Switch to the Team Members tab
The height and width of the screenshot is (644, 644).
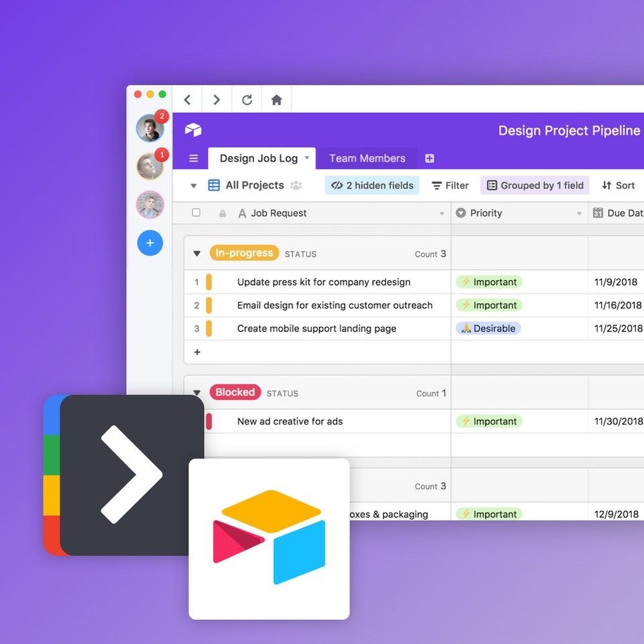click(366, 158)
